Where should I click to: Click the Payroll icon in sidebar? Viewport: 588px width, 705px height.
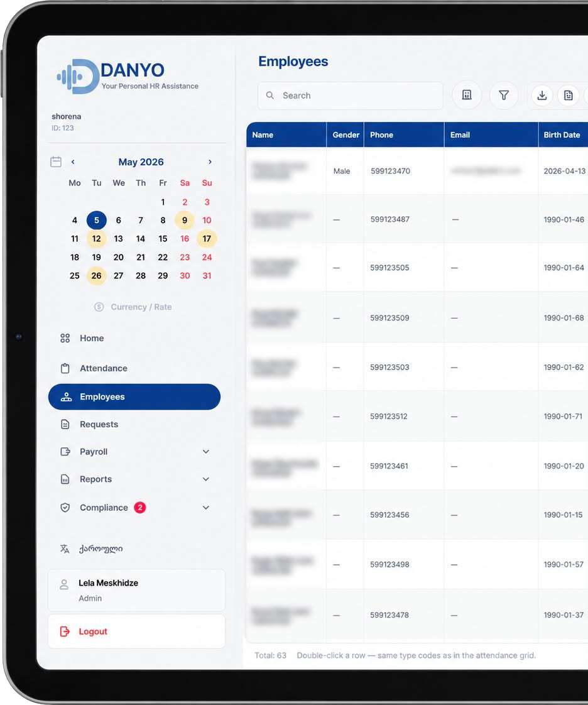coord(65,451)
